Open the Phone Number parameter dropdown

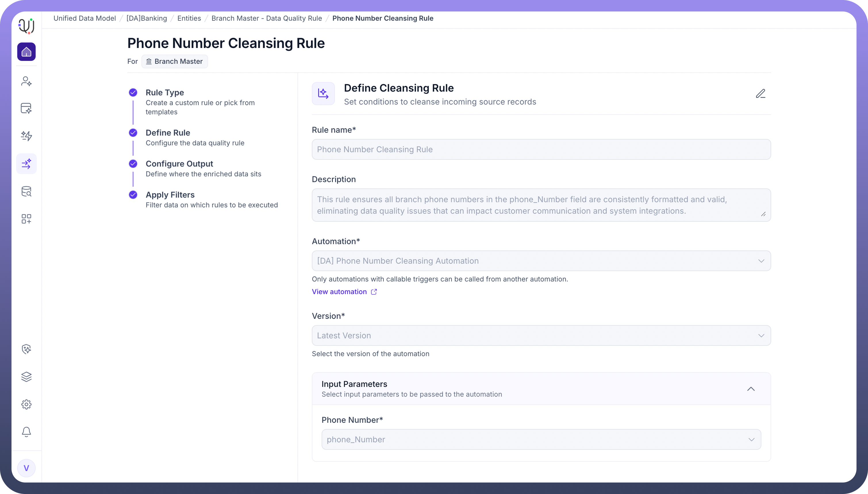(541, 440)
